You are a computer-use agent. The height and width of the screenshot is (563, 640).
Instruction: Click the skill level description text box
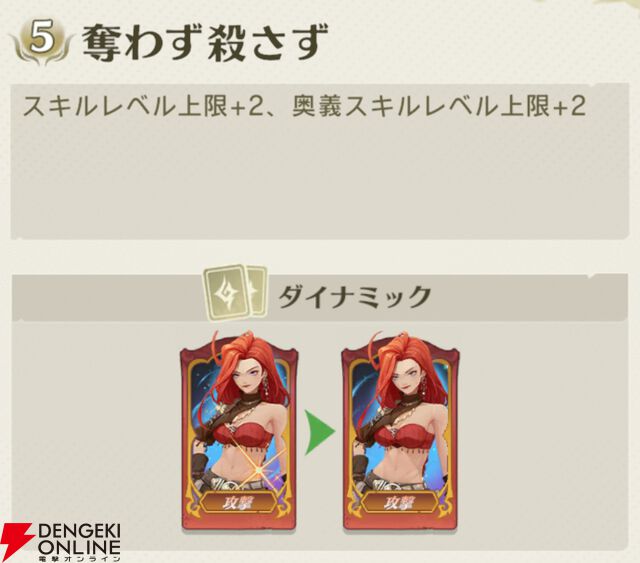pyautogui.click(x=320, y=161)
